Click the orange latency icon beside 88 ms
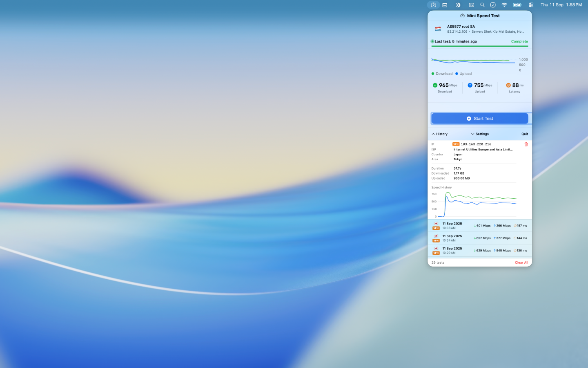588x368 pixels. coord(508,85)
